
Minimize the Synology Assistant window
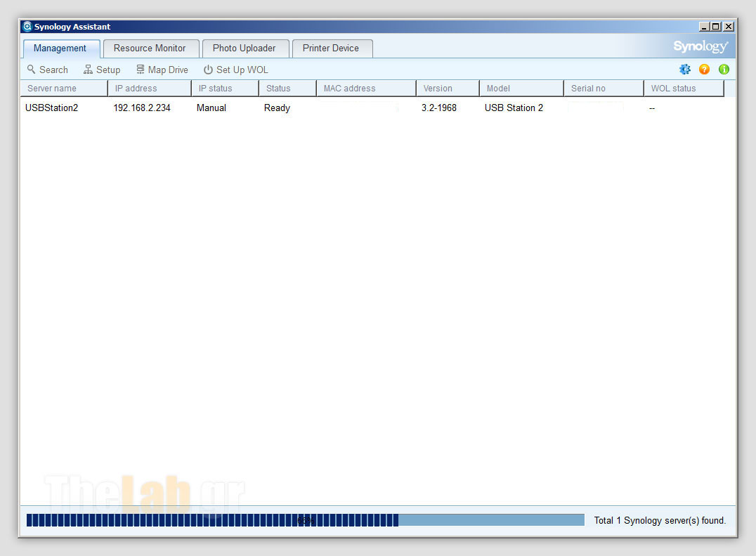tap(703, 27)
